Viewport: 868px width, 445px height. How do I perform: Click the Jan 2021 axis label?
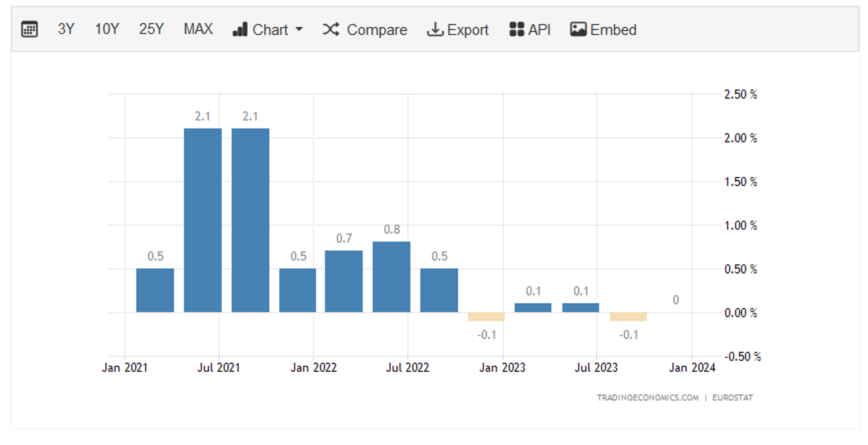(125, 368)
